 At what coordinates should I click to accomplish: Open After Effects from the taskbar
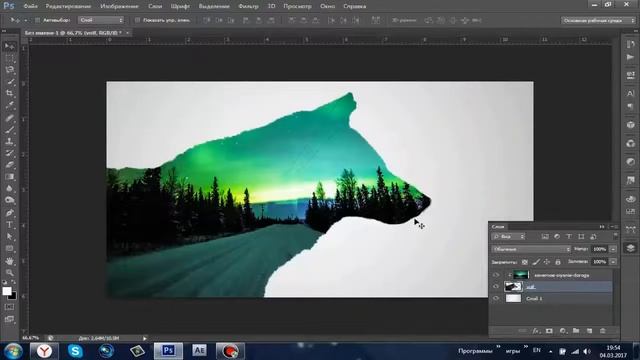199,351
